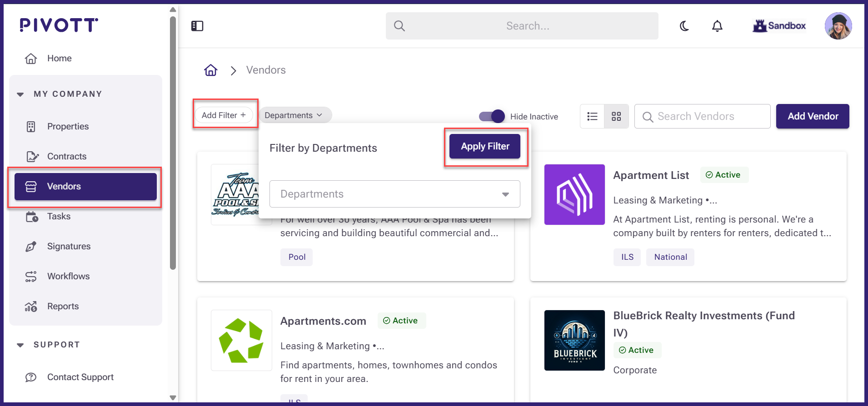Open Workflows in the sidebar
The height and width of the screenshot is (406, 868).
(x=85, y=276)
